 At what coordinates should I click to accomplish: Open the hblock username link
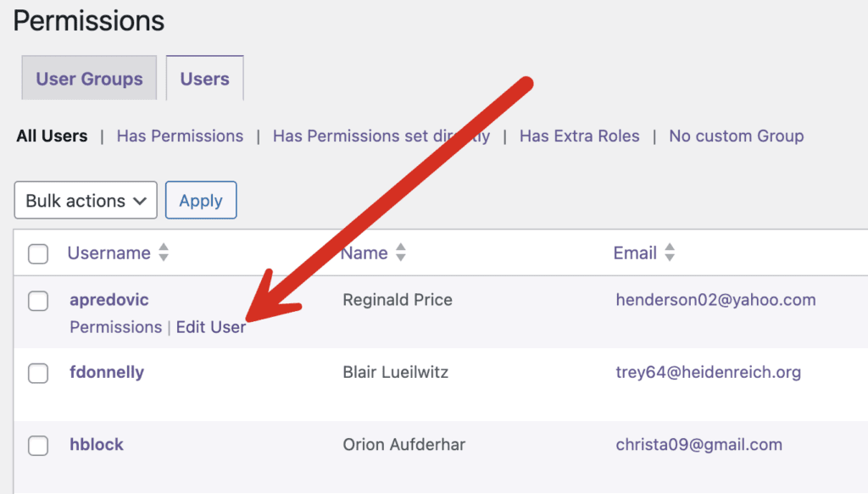click(x=97, y=445)
